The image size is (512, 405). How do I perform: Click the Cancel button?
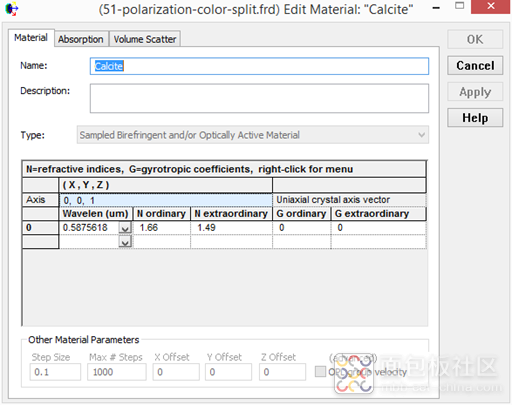[x=475, y=65]
